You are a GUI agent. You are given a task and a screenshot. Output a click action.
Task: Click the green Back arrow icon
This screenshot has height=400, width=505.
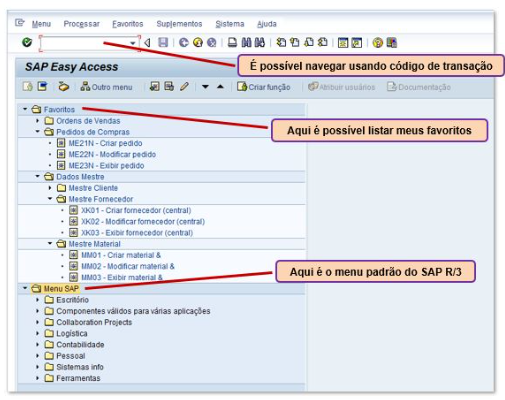(184, 42)
